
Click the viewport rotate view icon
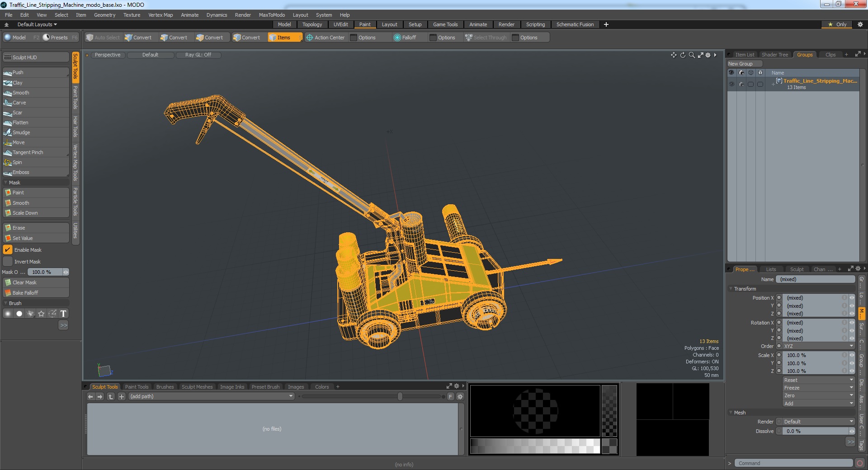(683, 55)
